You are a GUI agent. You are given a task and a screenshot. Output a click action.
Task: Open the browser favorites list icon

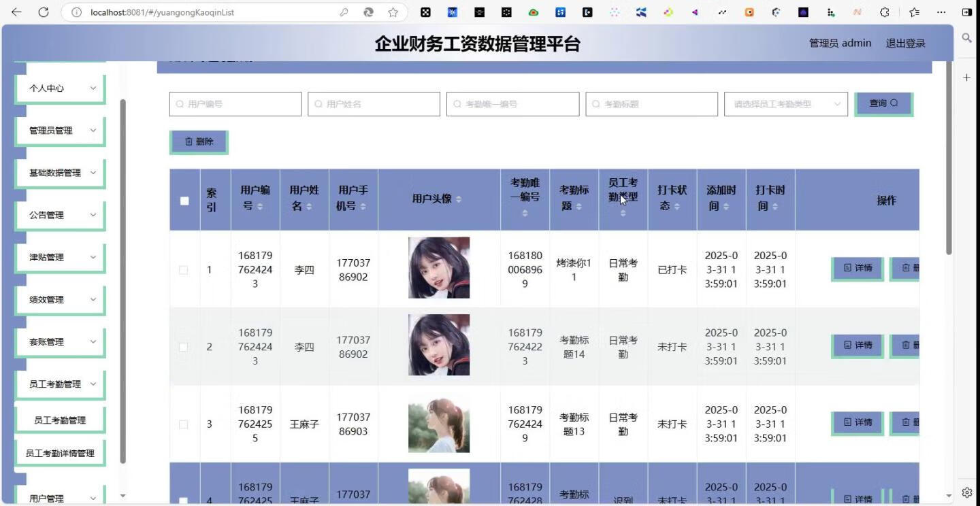click(x=914, y=12)
